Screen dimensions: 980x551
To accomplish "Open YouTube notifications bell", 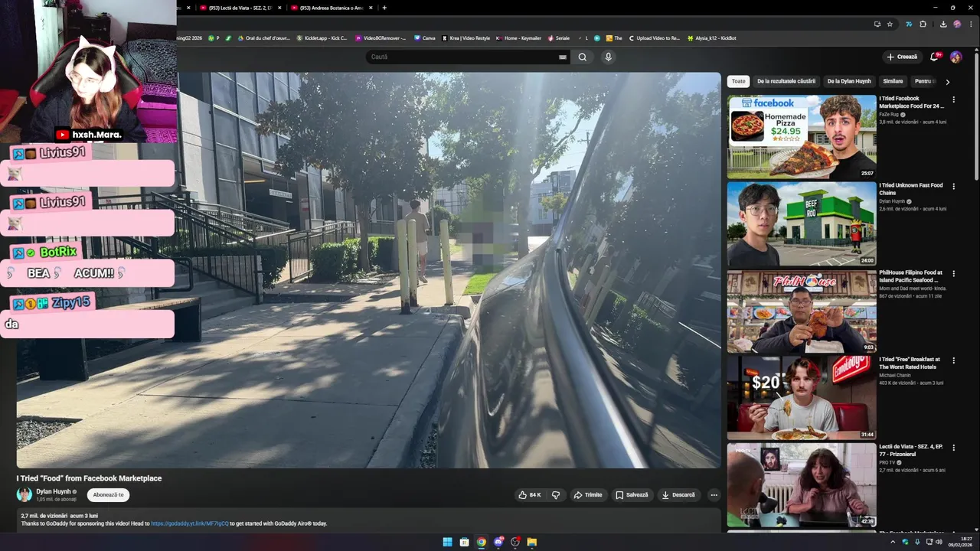I will point(934,57).
